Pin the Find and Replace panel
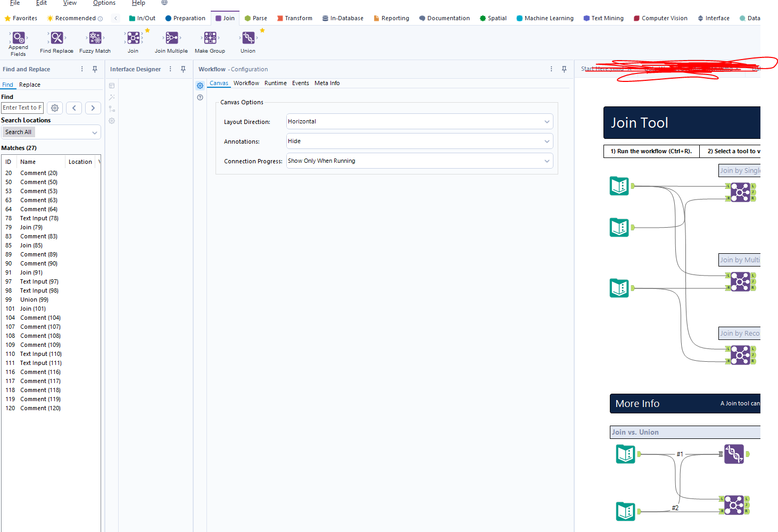 click(95, 69)
